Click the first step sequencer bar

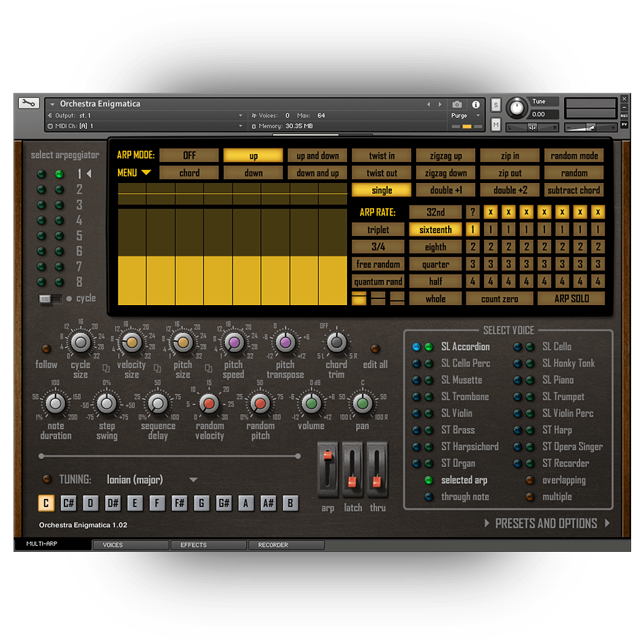[x=132, y=257]
